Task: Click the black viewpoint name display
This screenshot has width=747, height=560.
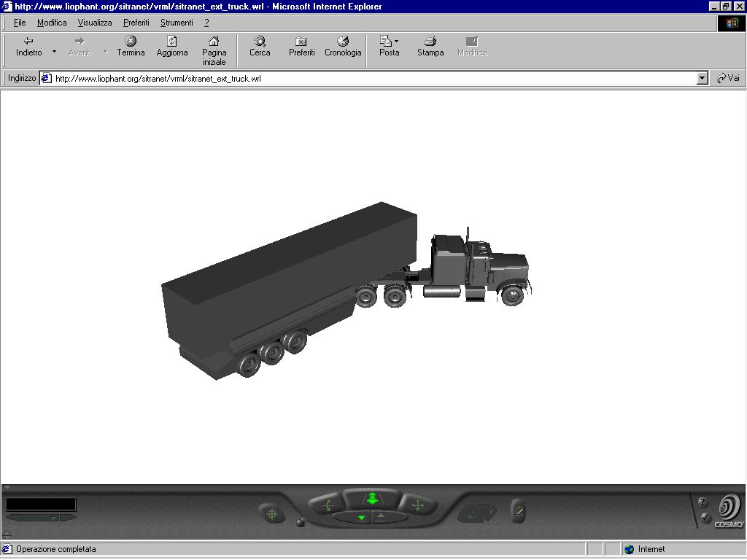Action: coord(41,505)
